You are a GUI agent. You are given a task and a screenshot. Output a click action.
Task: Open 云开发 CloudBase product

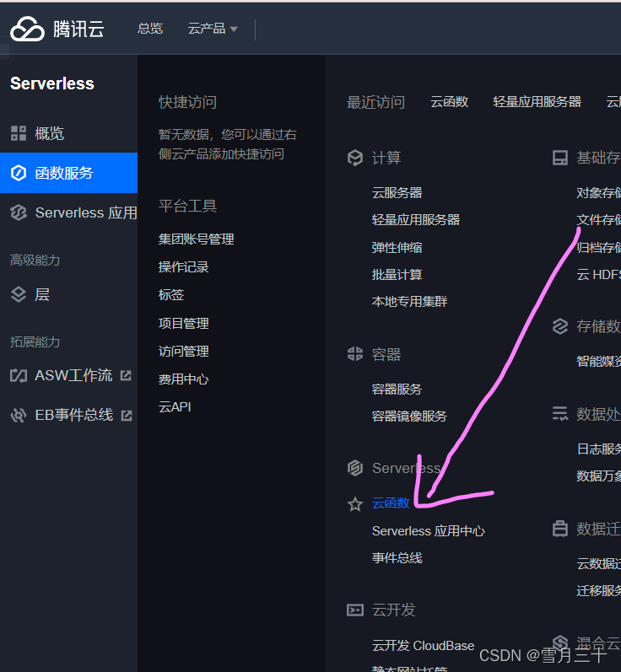[424, 645]
